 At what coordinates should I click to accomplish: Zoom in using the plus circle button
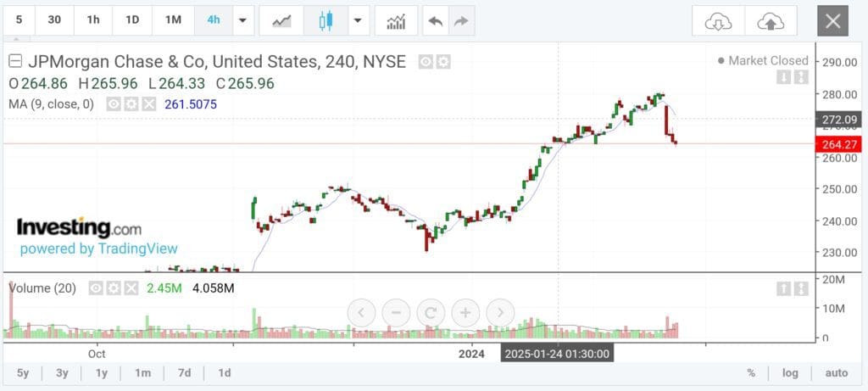[x=465, y=313]
